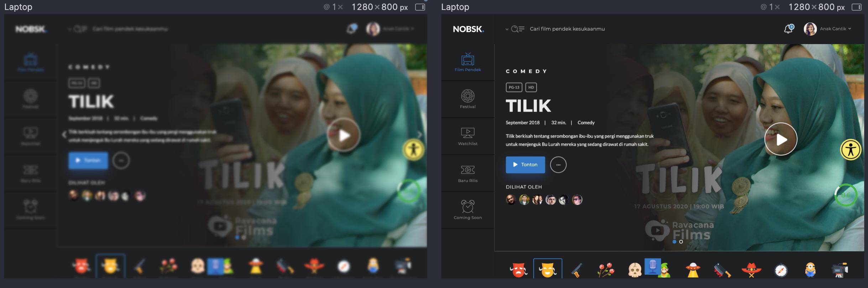Image resolution: width=868 pixels, height=288 pixels.
Task: Click the round more-options button, blurred preview
Action: pyautogui.click(x=121, y=160)
